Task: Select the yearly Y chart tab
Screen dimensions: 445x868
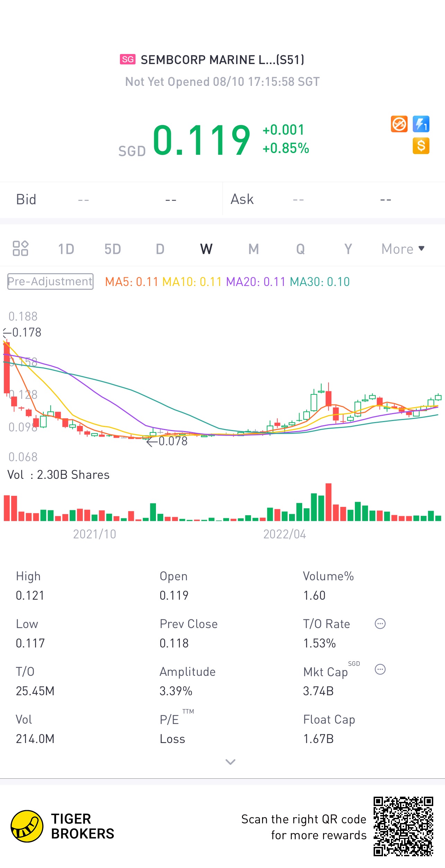Action: [x=348, y=249]
